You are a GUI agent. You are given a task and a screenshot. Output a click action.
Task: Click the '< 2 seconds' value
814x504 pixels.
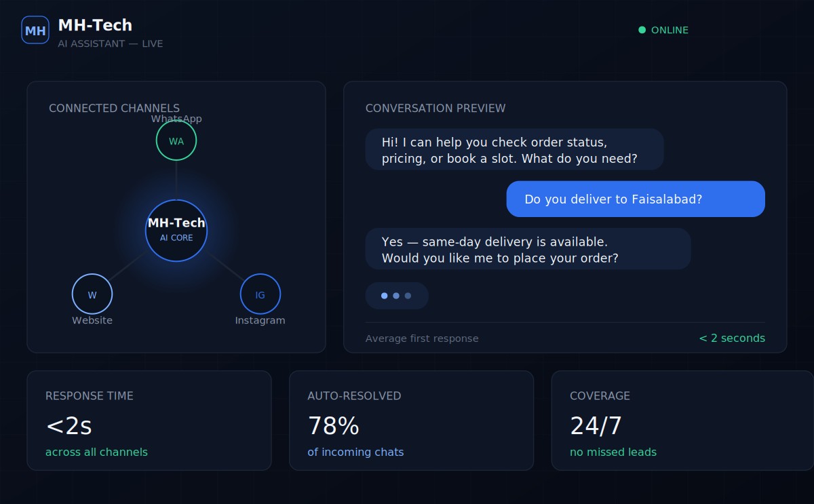tap(732, 338)
